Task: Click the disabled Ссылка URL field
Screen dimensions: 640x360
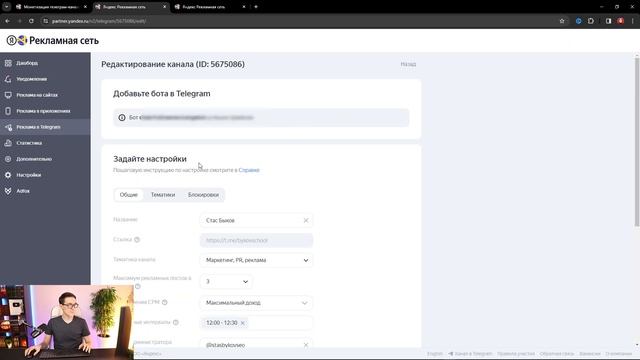Action: (x=256, y=240)
